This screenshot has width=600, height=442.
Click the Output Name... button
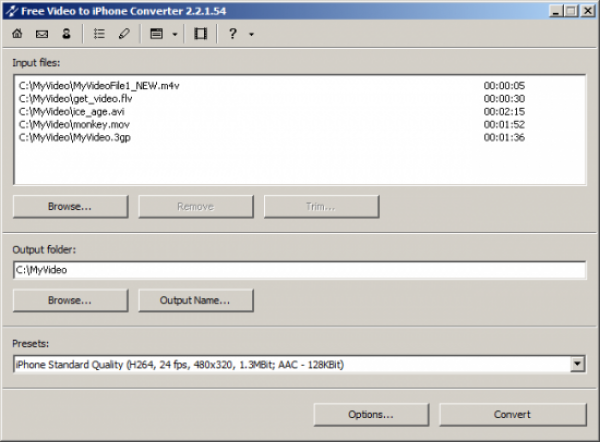click(x=196, y=300)
